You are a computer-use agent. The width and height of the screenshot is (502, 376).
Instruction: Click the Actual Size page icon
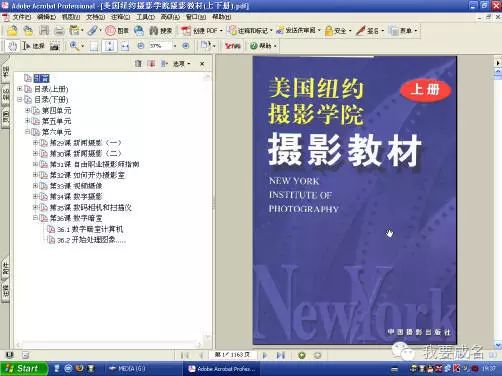(x=94, y=46)
